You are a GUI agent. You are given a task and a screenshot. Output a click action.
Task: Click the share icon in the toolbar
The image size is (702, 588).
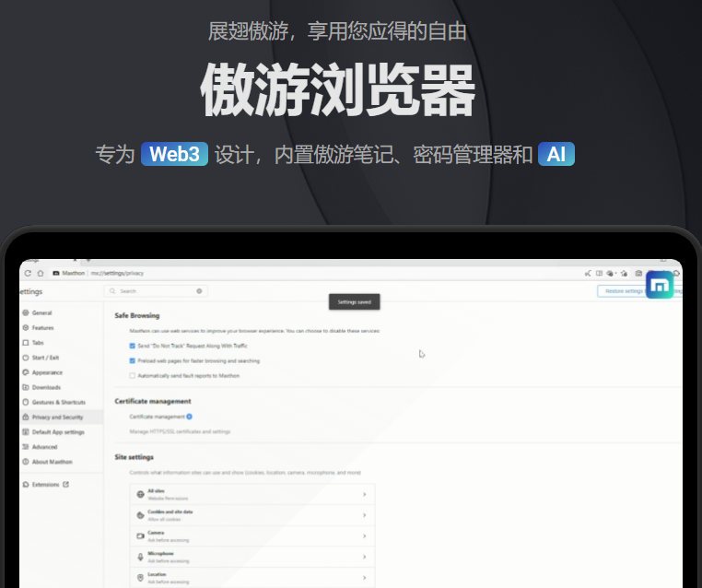pos(588,273)
